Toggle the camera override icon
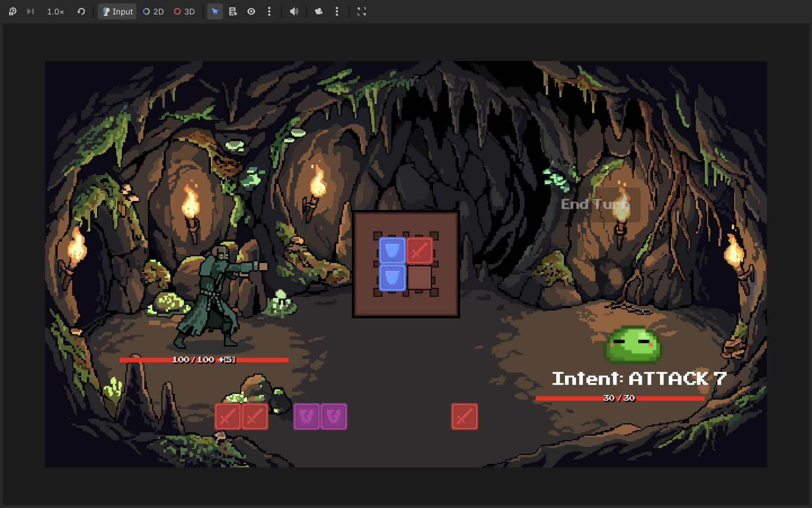Viewport: 812px width, 508px height. point(319,12)
